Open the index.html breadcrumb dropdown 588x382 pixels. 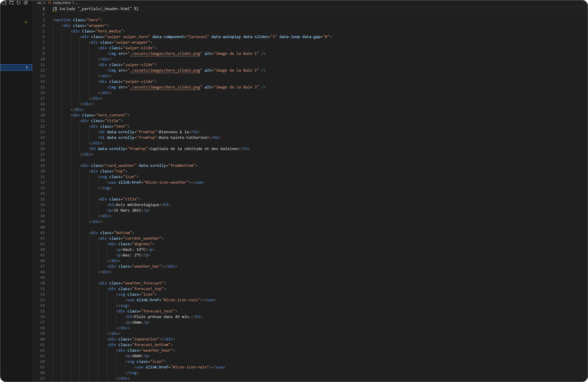(62, 3)
